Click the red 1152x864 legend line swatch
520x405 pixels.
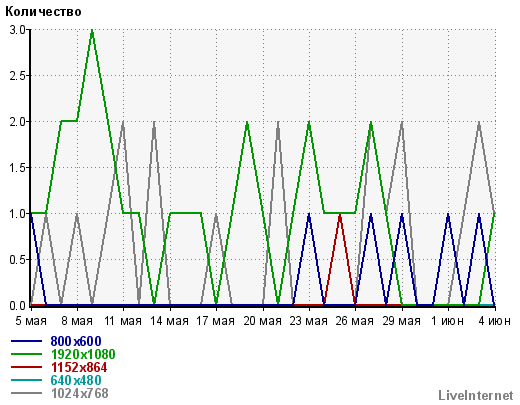[x=26, y=367]
